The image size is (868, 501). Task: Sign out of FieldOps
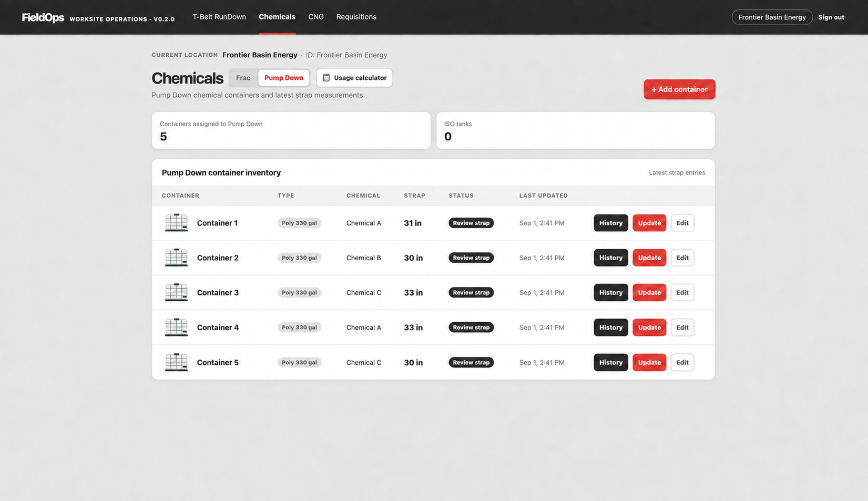(x=831, y=17)
